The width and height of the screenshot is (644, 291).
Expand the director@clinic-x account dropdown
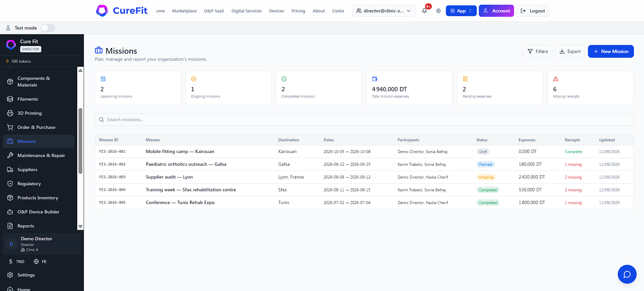[383, 11]
